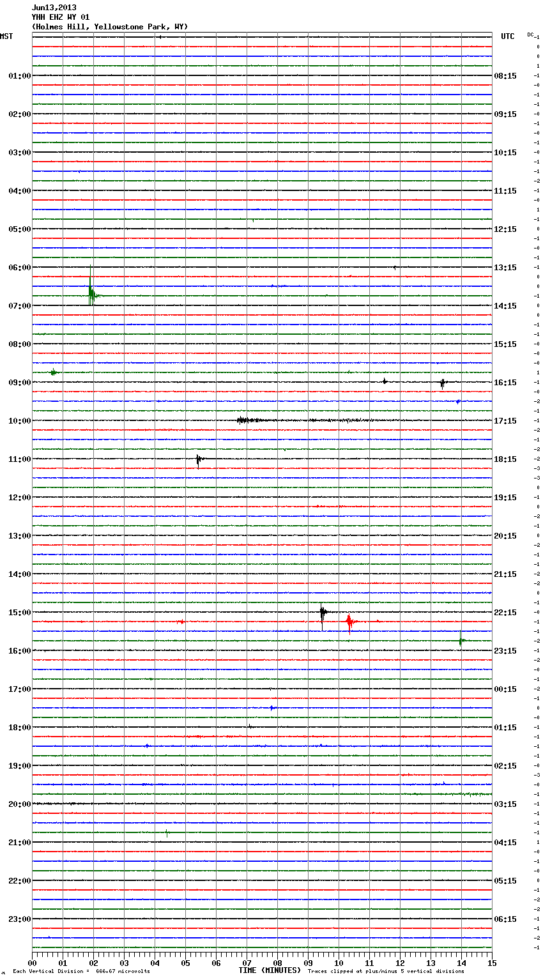Image resolution: width=543 pixels, height=980 pixels.
Task: Click the small green spike above 21:00 trace
Action: (x=167, y=832)
